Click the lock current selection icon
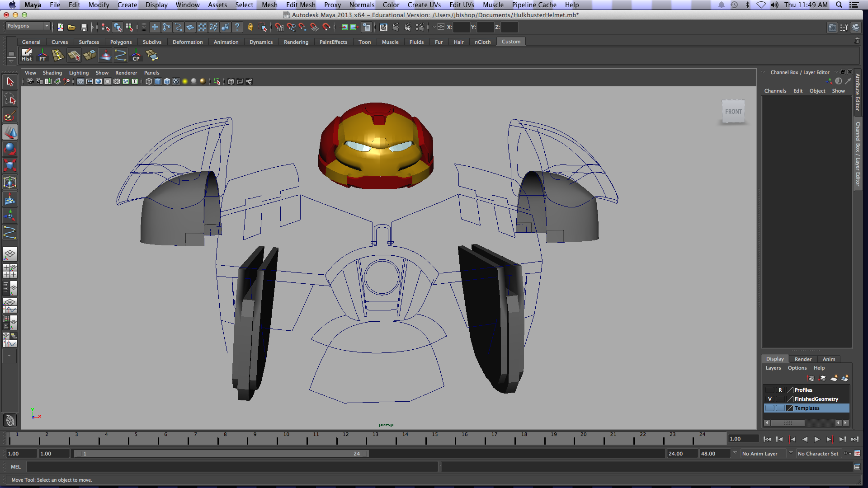The height and width of the screenshot is (488, 868). point(250,27)
